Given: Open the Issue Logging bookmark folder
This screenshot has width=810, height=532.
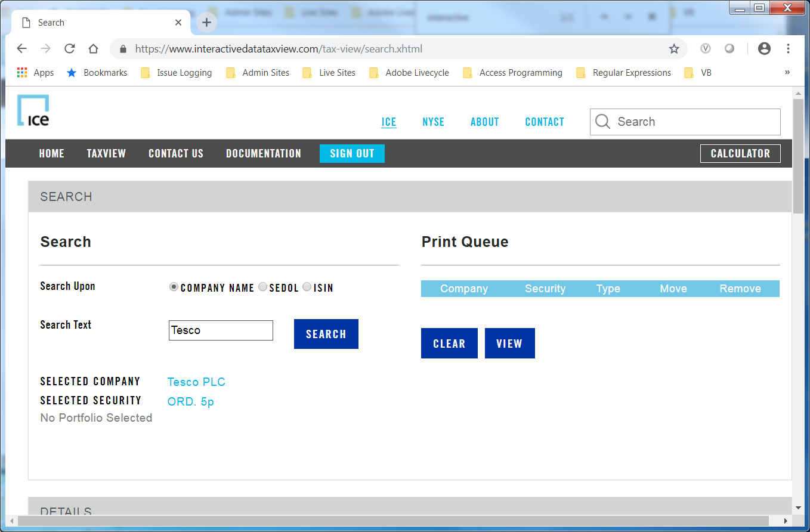Looking at the screenshot, I should [177, 73].
